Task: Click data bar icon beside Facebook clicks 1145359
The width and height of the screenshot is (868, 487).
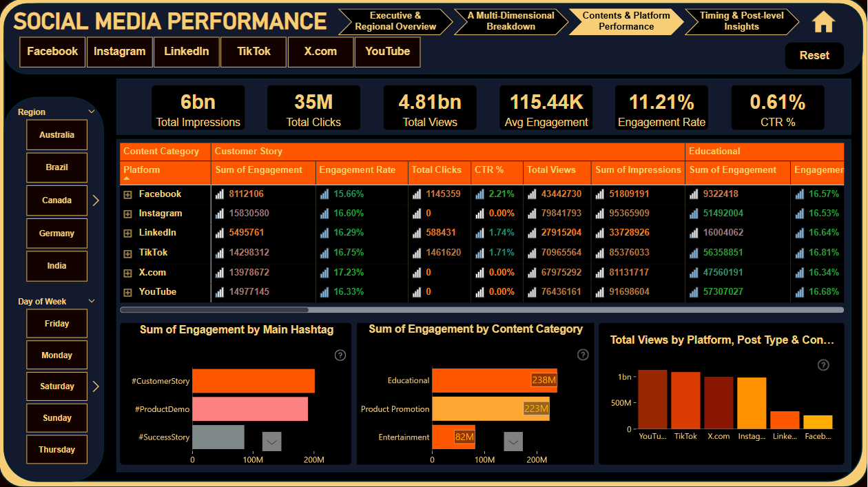Action: click(417, 194)
